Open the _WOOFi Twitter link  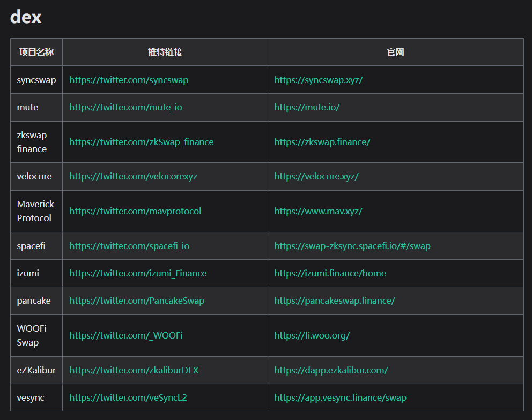pos(126,335)
